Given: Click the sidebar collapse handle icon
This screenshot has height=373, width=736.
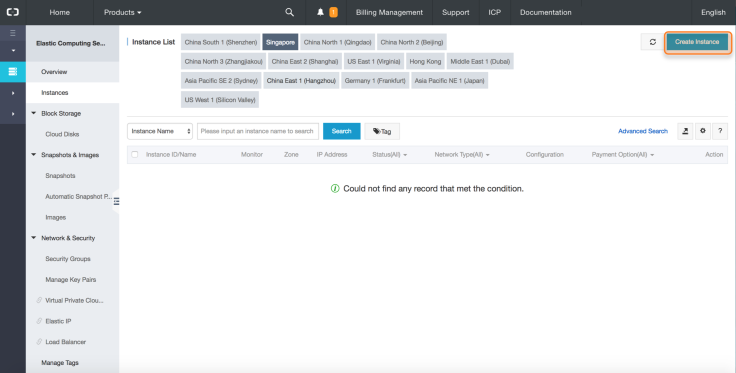Looking at the screenshot, I should pos(116,201).
